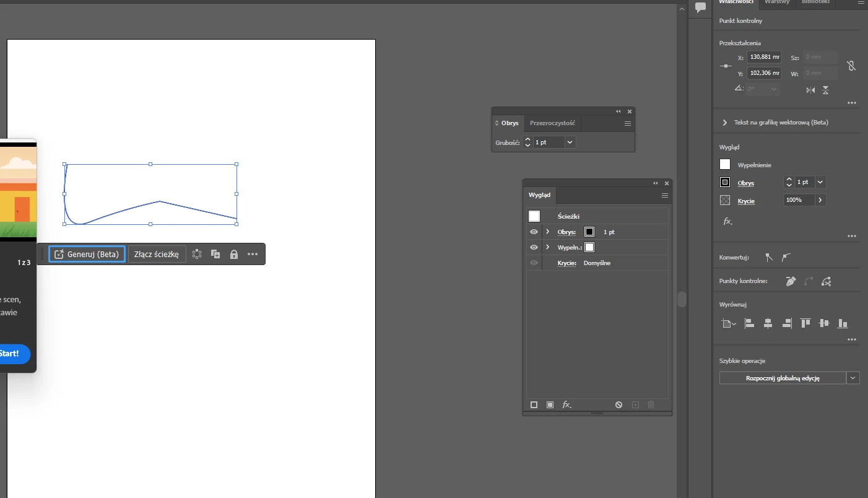Expand Tekst na grafikę wektorową (Beta) section
The width and height of the screenshot is (868, 498).
click(724, 123)
